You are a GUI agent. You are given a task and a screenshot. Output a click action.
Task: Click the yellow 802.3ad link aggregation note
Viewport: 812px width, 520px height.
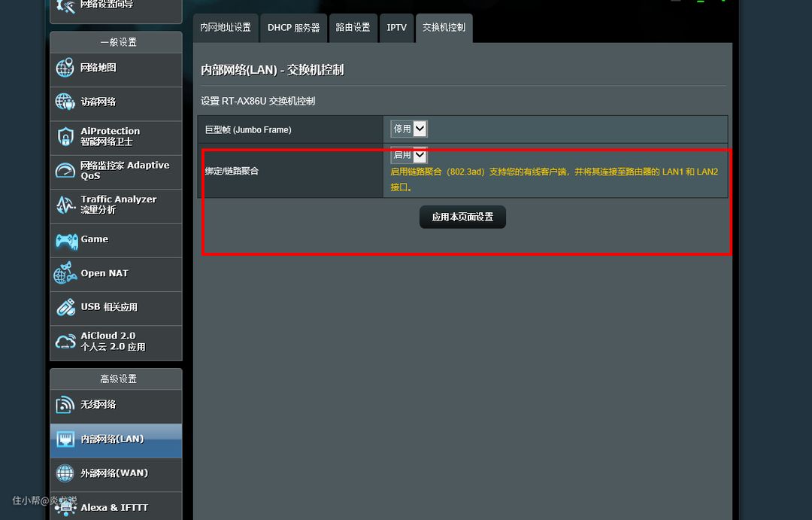(554, 179)
